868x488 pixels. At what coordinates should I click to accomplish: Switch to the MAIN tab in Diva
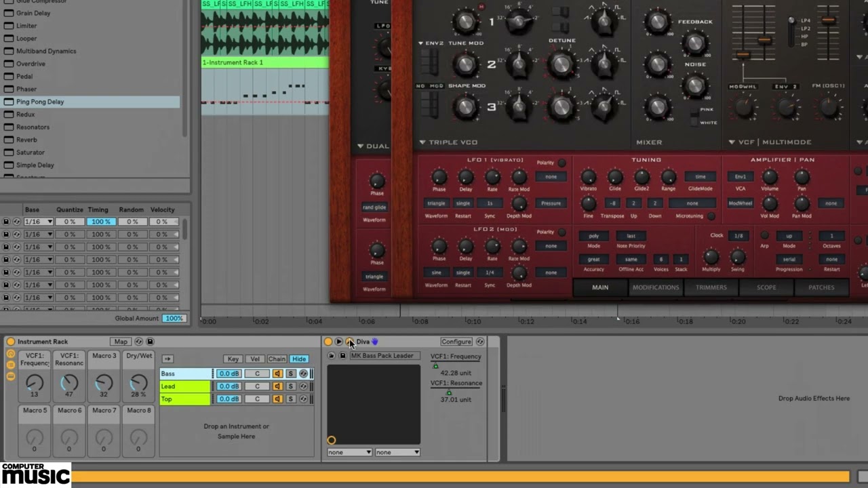(600, 287)
